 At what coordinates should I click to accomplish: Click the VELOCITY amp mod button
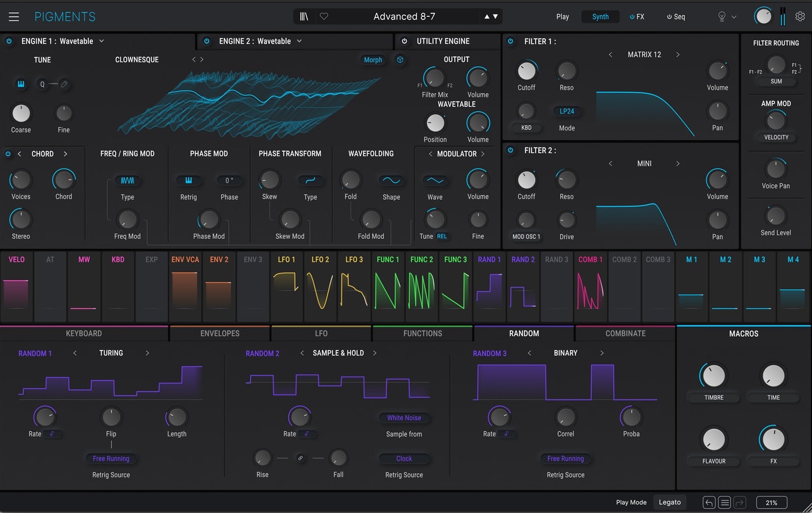point(776,138)
